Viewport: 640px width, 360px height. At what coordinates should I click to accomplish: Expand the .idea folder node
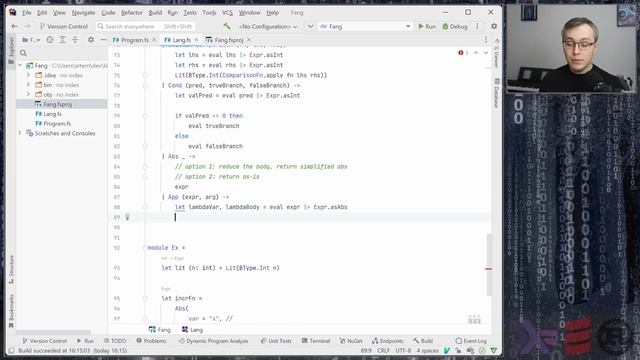(28, 75)
